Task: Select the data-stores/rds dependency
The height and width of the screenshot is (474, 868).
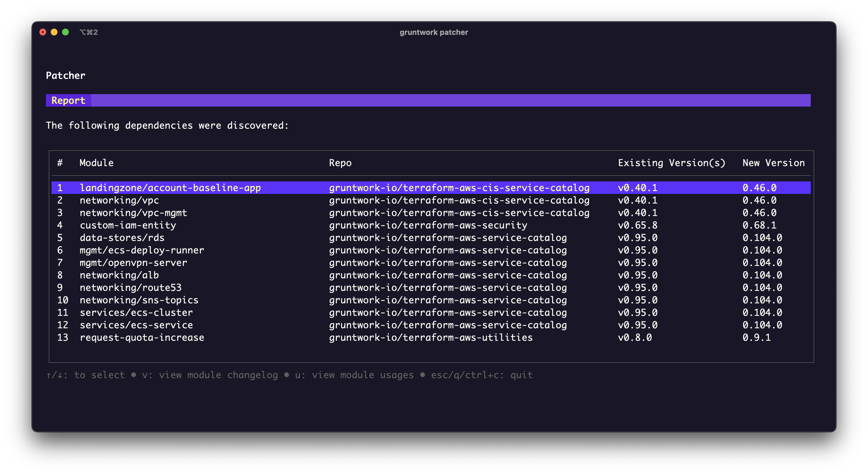Action: pyautogui.click(x=122, y=238)
